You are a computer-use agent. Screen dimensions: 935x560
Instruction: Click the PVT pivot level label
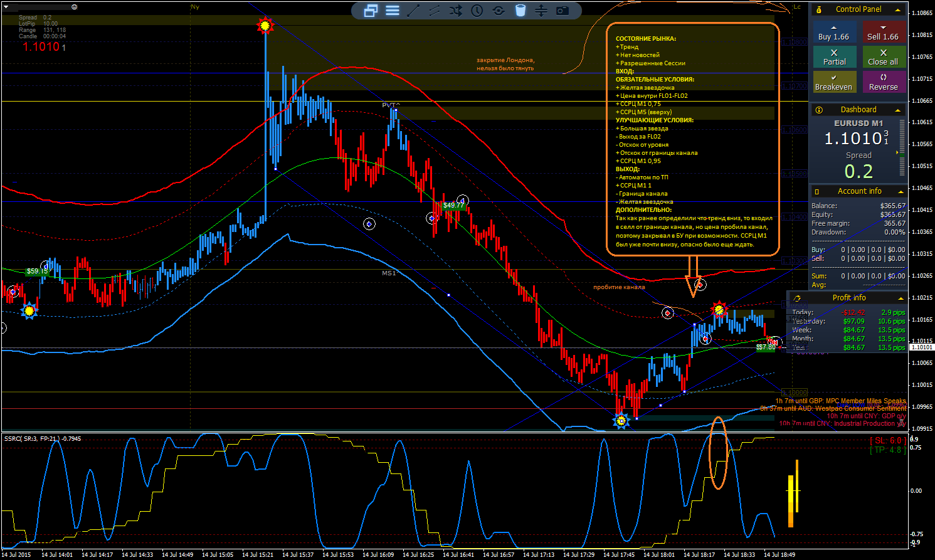coord(391,105)
